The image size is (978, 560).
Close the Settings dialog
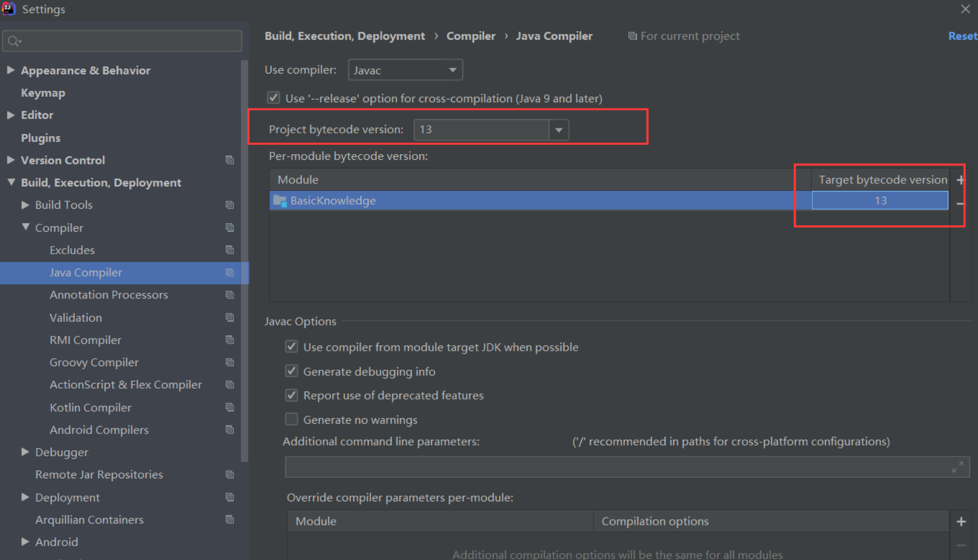coord(965,9)
